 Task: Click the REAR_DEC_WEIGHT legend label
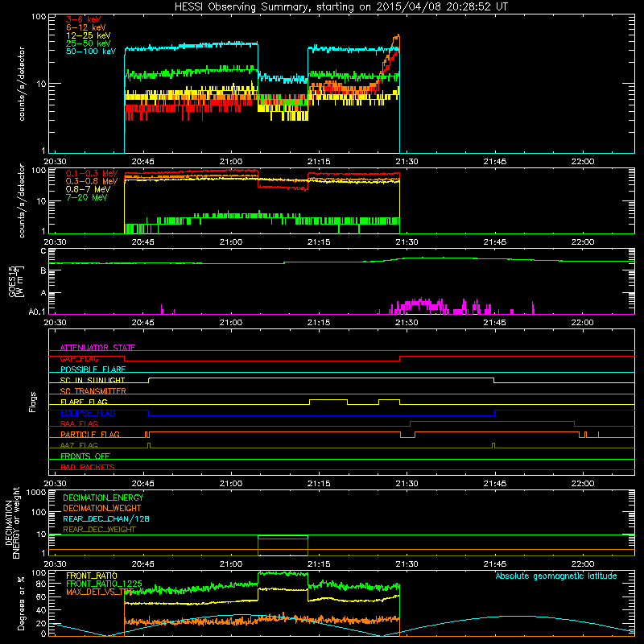click(x=99, y=530)
